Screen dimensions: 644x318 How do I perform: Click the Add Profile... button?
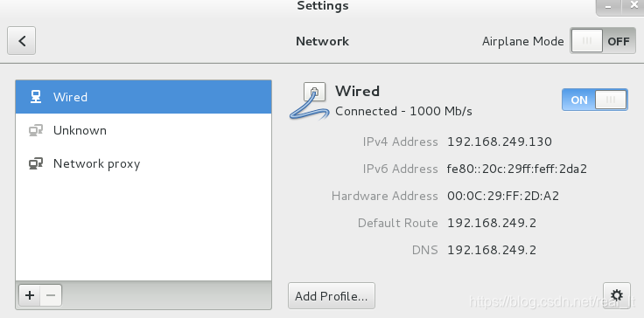tap(332, 296)
